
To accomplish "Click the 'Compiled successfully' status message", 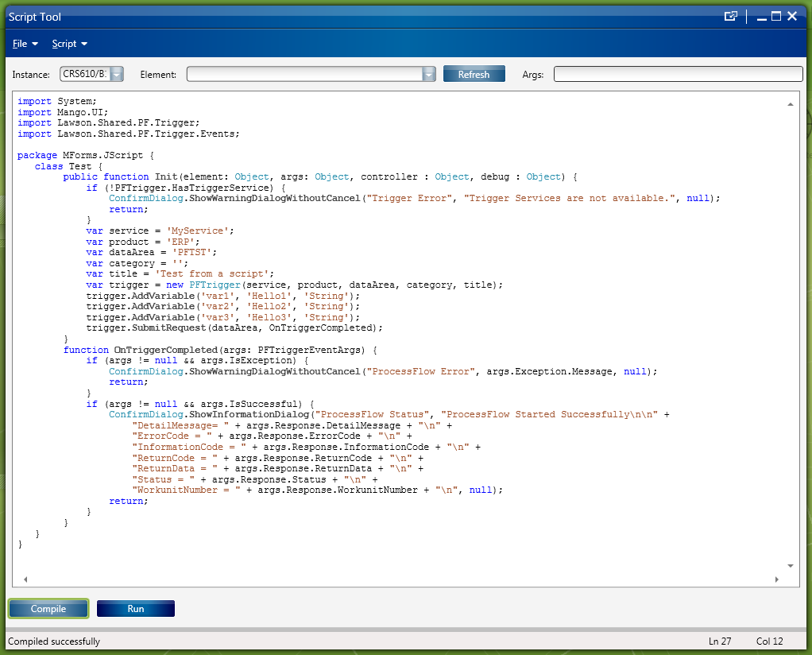I will pyautogui.click(x=54, y=641).
